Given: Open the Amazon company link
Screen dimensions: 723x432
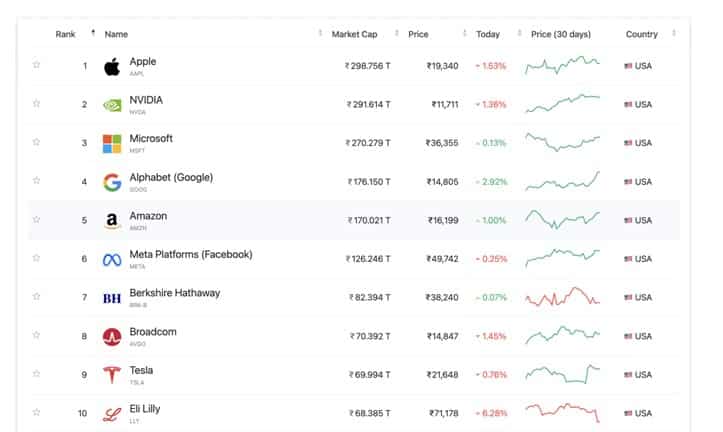Looking at the screenshot, I should point(148,216).
